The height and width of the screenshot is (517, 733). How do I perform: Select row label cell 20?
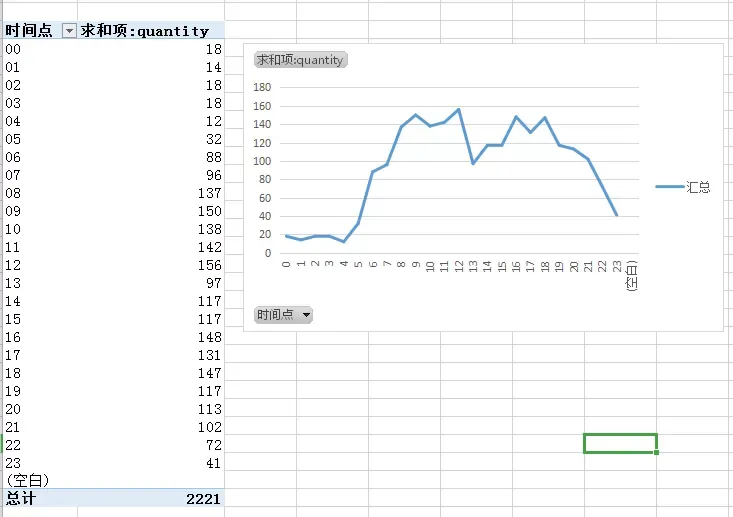coord(41,409)
